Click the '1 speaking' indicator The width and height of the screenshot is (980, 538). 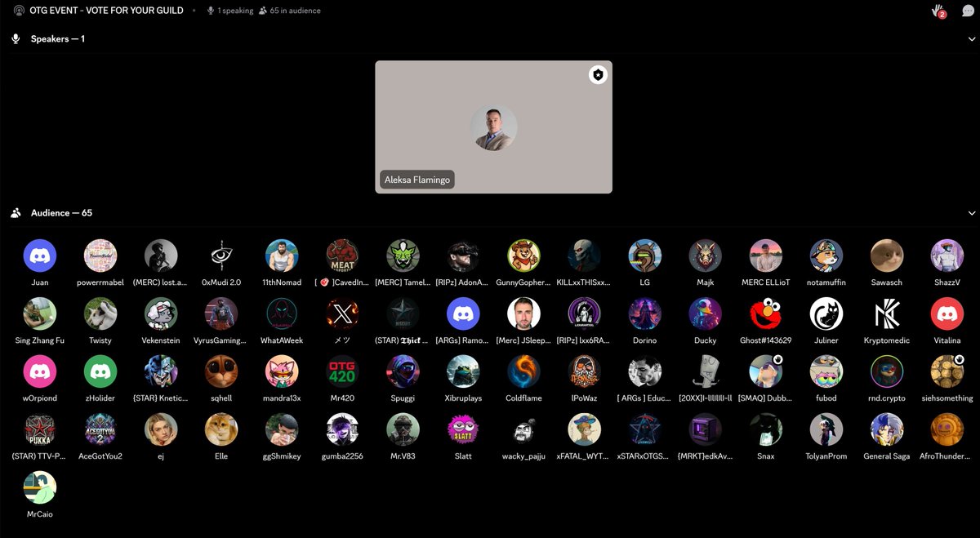(229, 11)
